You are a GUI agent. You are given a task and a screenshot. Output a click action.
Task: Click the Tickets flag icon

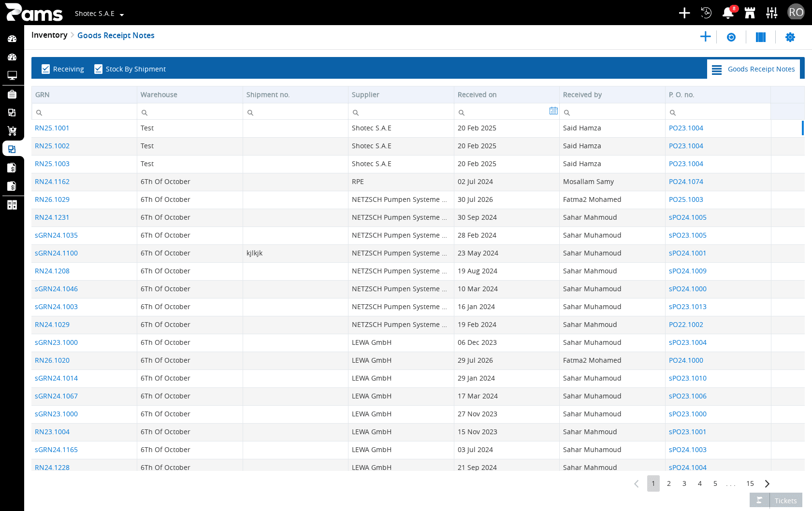(759, 500)
